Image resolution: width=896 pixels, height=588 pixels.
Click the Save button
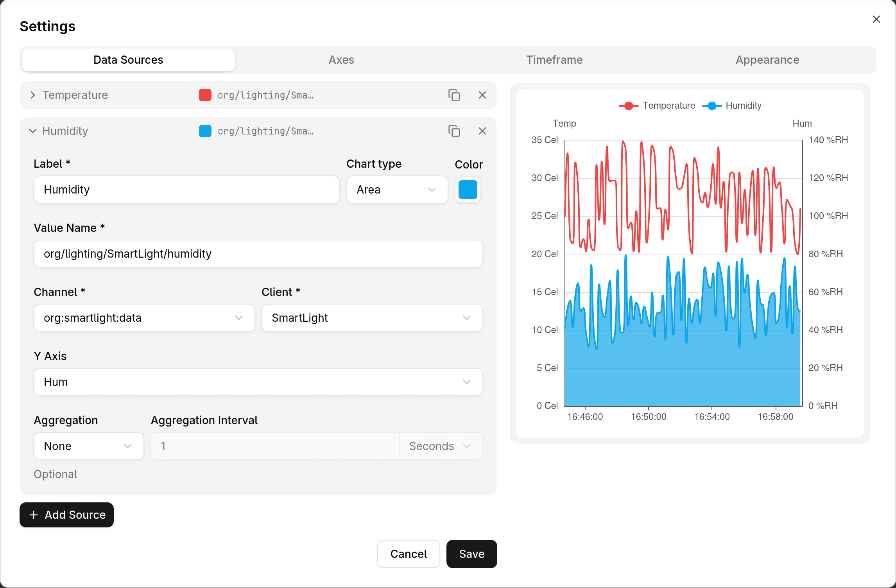coord(471,554)
